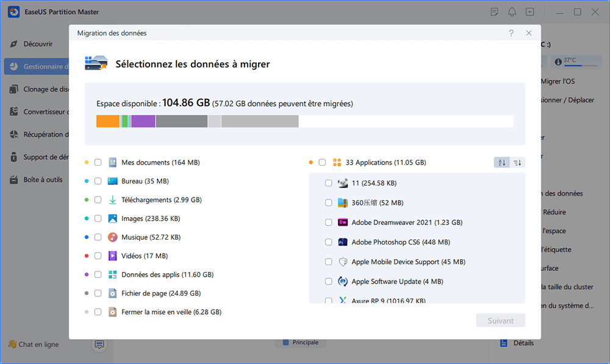Open the title bar dropdown menu icon
This screenshot has width=610, height=364.
coord(530,12)
